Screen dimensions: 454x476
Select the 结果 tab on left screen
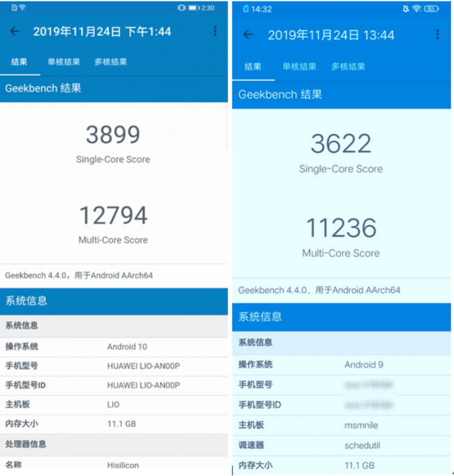19,62
